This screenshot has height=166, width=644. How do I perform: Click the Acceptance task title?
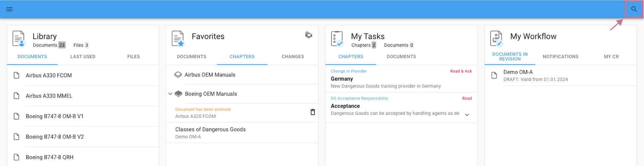345,106
